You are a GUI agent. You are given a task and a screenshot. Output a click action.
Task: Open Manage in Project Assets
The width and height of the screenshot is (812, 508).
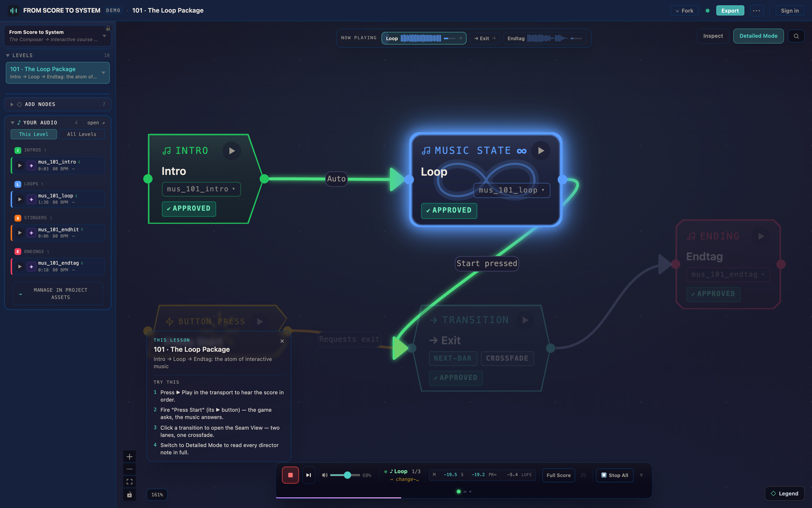(x=58, y=294)
